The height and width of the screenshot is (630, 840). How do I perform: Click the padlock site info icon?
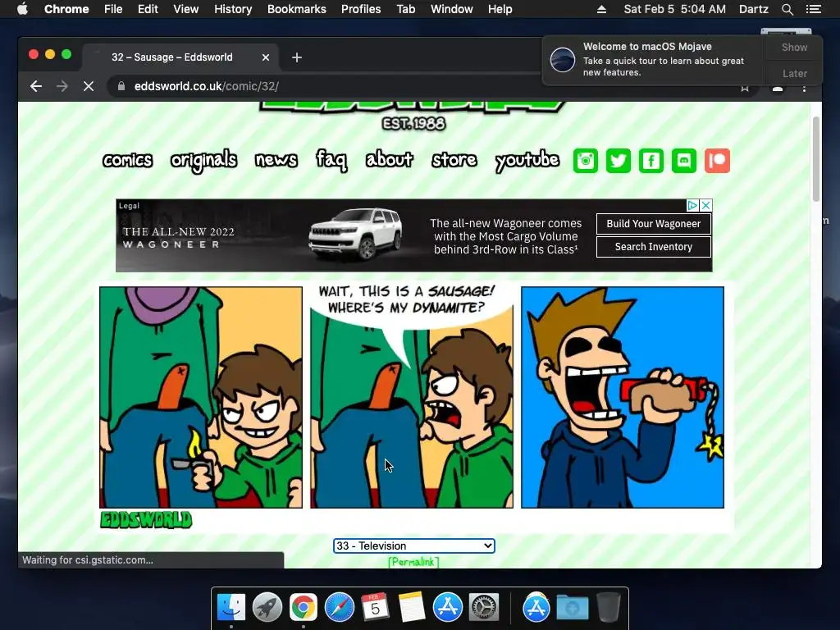(x=121, y=86)
